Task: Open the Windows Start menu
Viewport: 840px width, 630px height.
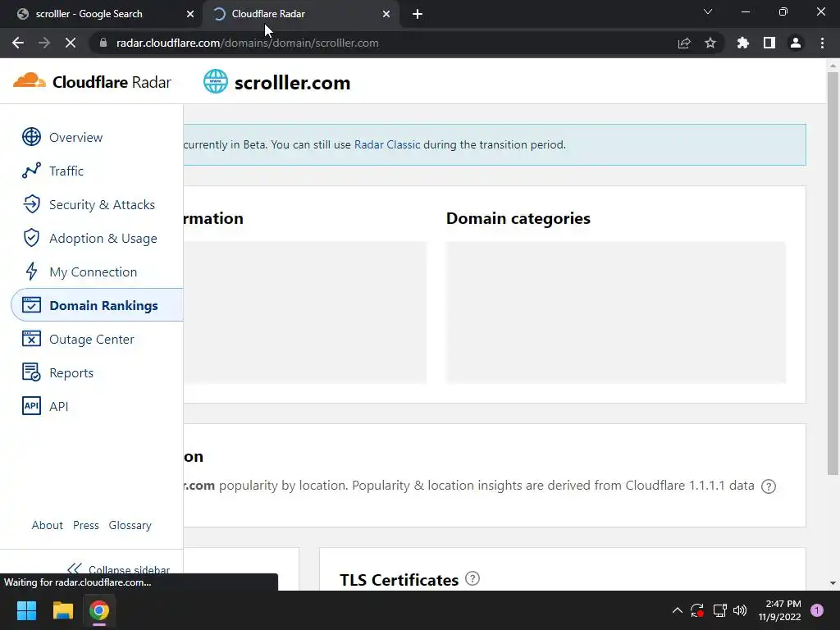Action: (x=26, y=610)
